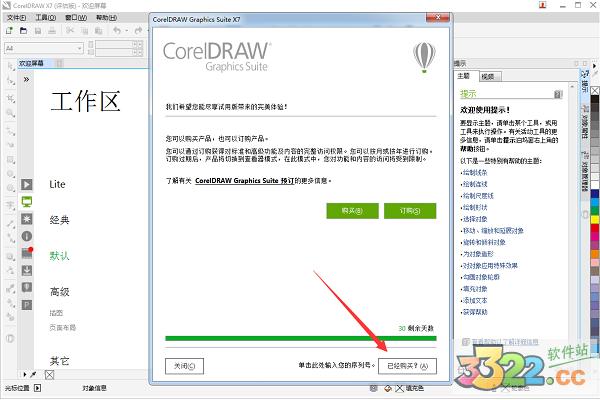Click the Redo arrow icon

tap(138, 31)
